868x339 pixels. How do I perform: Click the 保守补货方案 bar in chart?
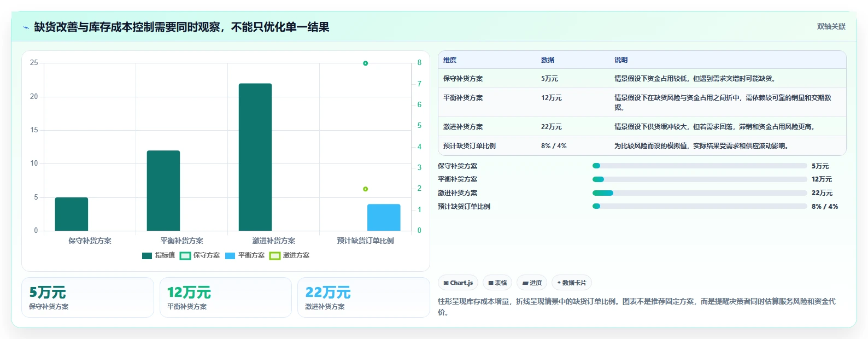click(72, 214)
